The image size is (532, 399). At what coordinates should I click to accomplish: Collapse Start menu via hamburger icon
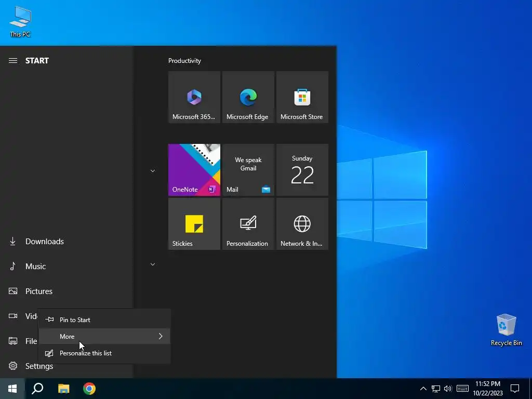[13, 61]
